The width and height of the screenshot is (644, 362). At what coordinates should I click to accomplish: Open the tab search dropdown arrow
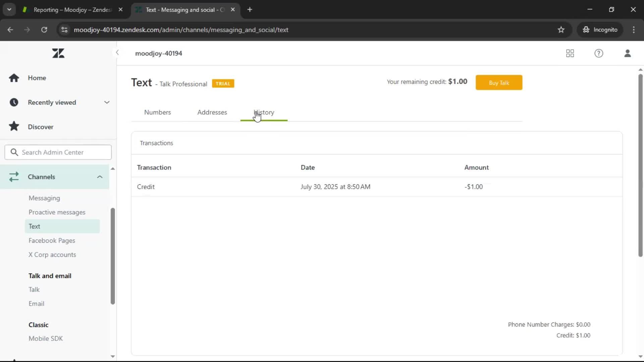click(9, 10)
